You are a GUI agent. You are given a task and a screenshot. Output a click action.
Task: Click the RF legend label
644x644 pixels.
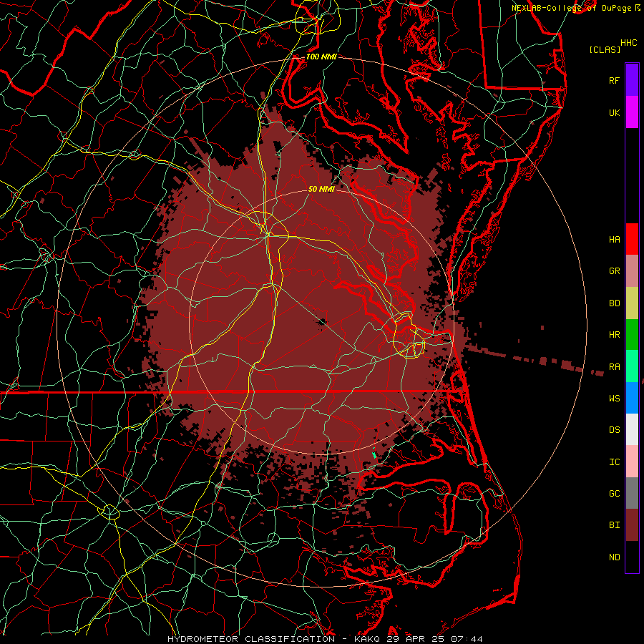pyautogui.click(x=614, y=81)
